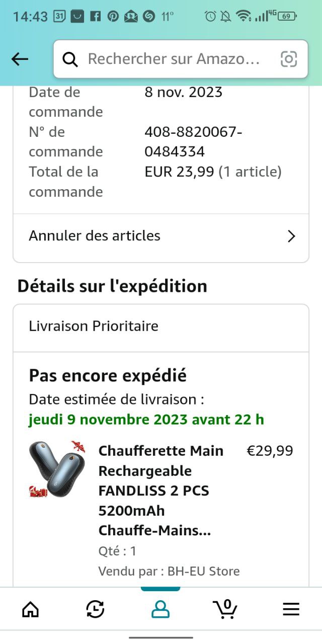Tap Vendu par BH-EU Store
Image resolution: width=322 pixels, height=644 pixels.
pos(169,571)
